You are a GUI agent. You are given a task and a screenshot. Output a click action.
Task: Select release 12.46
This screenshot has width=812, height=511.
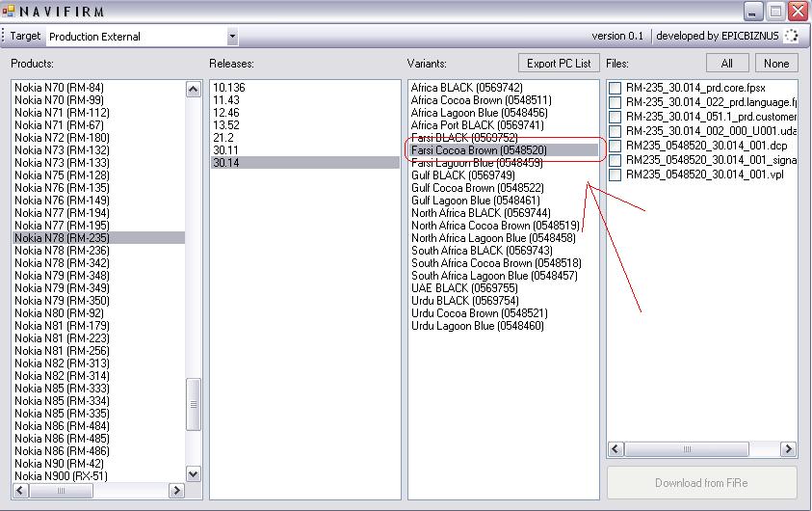(305, 113)
